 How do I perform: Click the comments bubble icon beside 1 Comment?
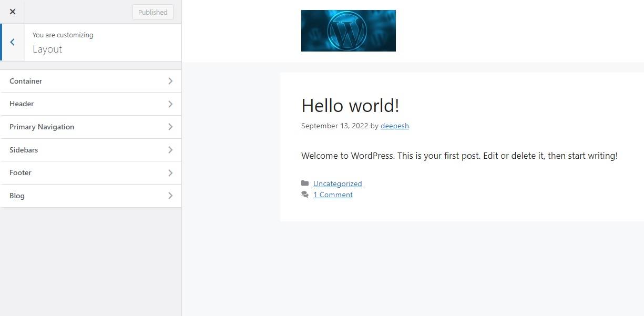(x=305, y=195)
